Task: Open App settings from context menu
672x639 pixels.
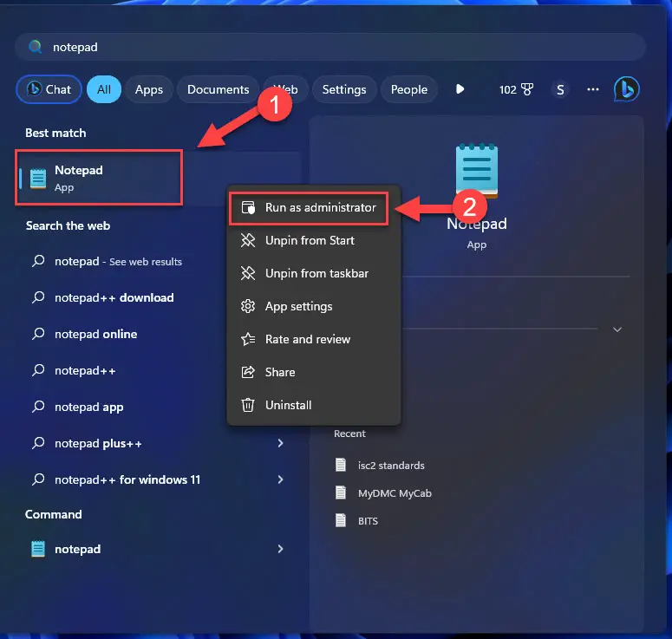Action: [314, 306]
